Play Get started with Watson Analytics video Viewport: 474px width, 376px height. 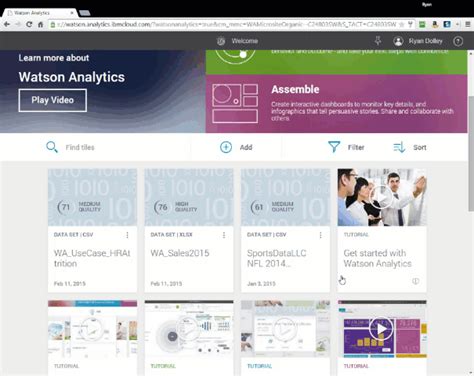tap(381, 197)
